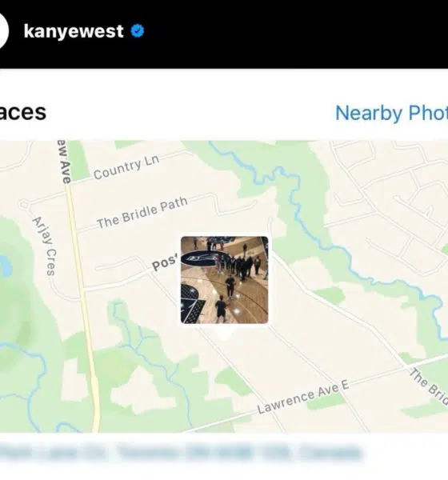Click The Bridle Path label on map
Image resolution: width=448 pixels, height=480 pixels.
pyautogui.click(x=142, y=213)
